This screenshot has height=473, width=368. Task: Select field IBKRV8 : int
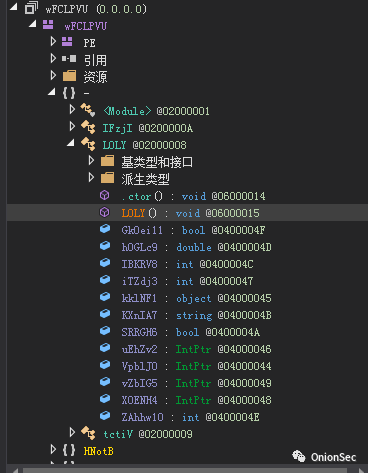point(187,264)
